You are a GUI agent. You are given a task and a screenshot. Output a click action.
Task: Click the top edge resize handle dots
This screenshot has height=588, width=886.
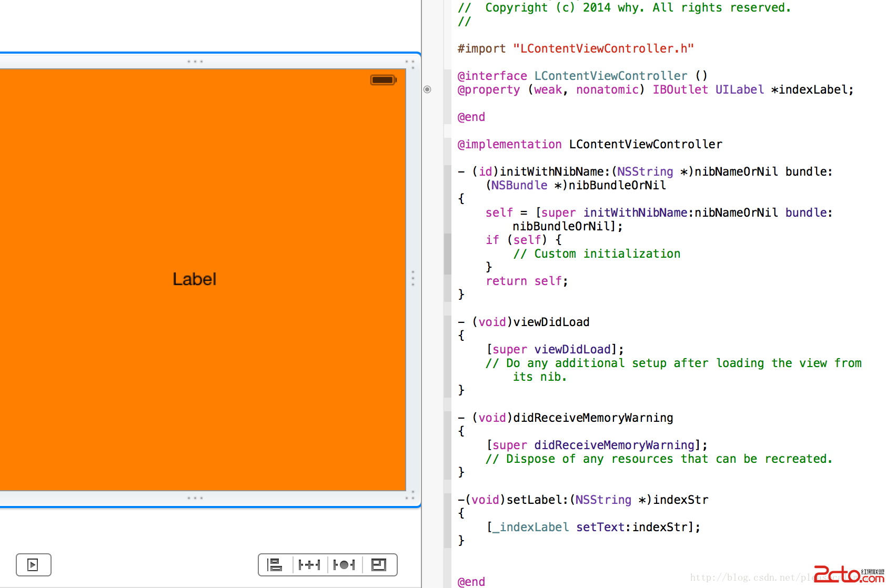tap(195, 62)
